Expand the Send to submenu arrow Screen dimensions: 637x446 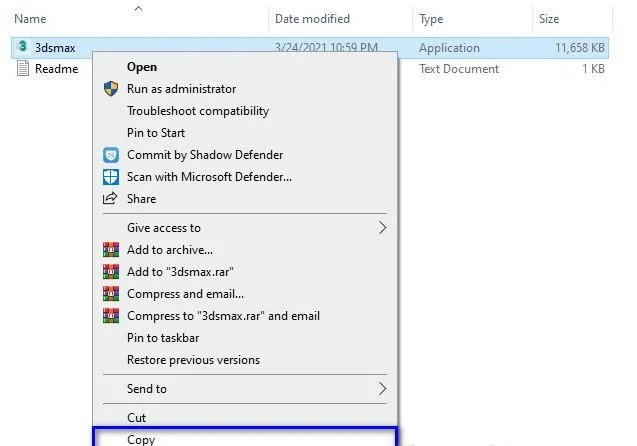(x=382, y=389)
